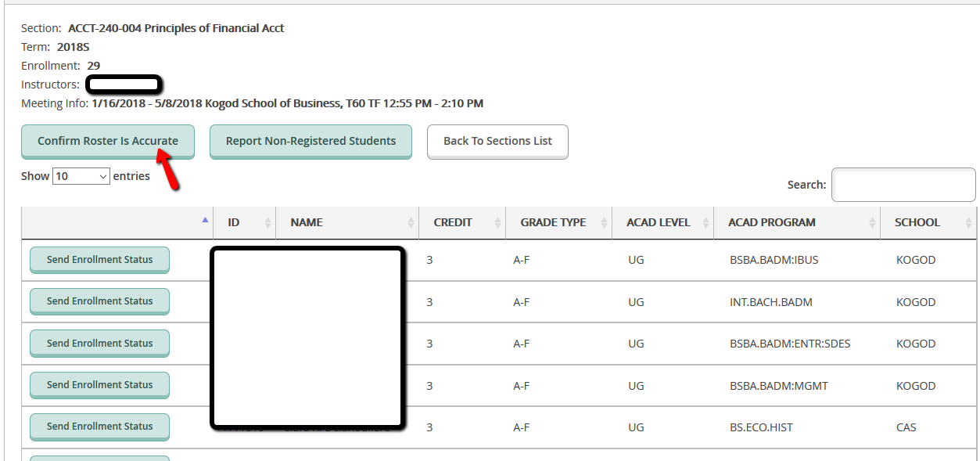Image resolution: width=980 pixels, height=461 pixels.
Task: Sort by the ACAD LEVEL column
Action: (x=659, y=222)
